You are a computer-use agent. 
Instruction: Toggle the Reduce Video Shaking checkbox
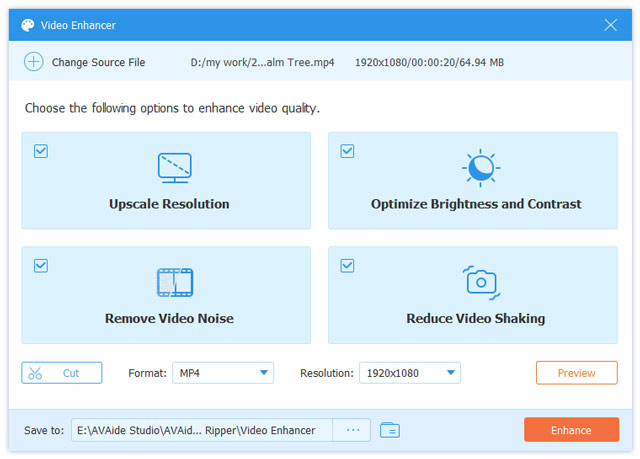tap(347, 266)
